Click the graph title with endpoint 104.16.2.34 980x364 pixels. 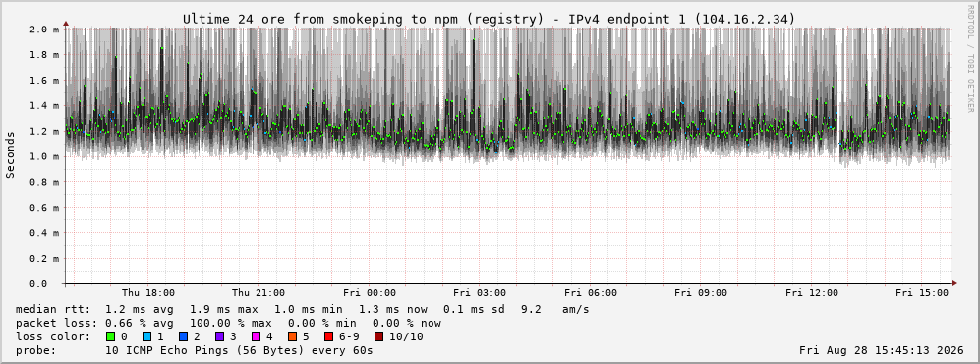click(x=490, y=20)
